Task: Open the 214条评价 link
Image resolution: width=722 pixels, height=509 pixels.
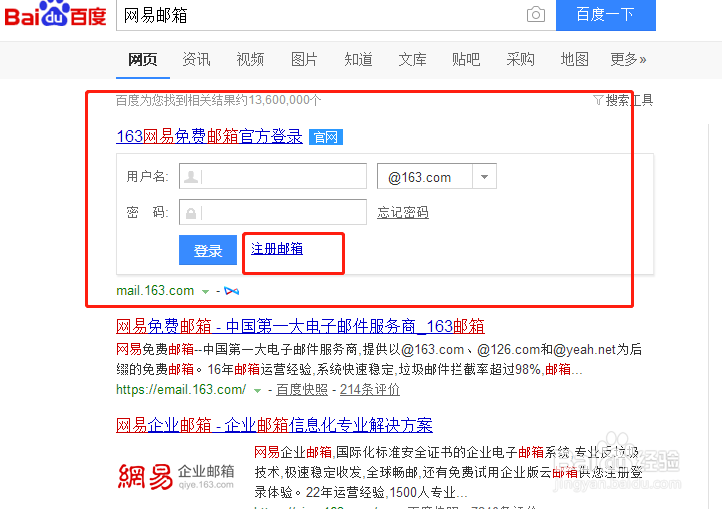Action: (370, 390)
